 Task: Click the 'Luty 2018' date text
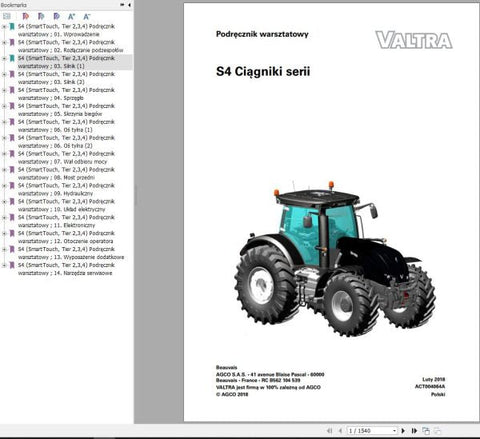[434, 379]
